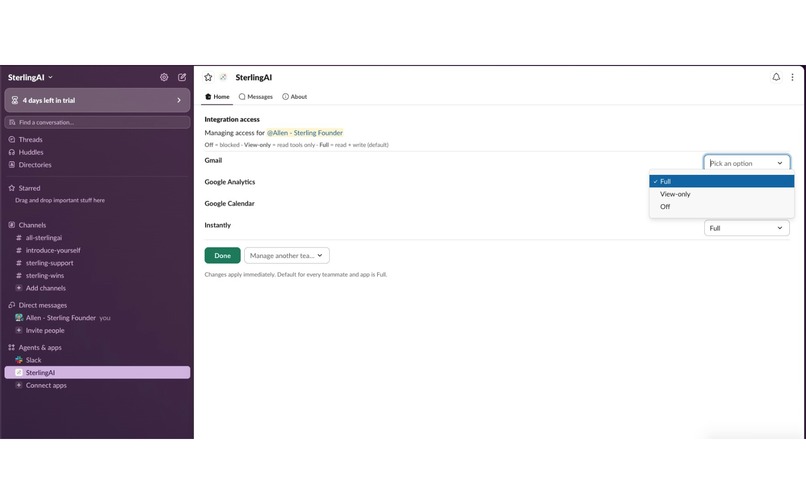
Task: Click Allen's avatar in direct messages
Action: coord(19,318)
